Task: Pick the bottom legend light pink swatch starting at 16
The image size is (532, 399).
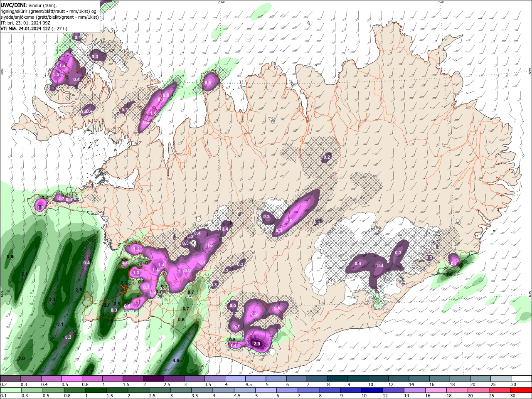Action: [436, 390]
